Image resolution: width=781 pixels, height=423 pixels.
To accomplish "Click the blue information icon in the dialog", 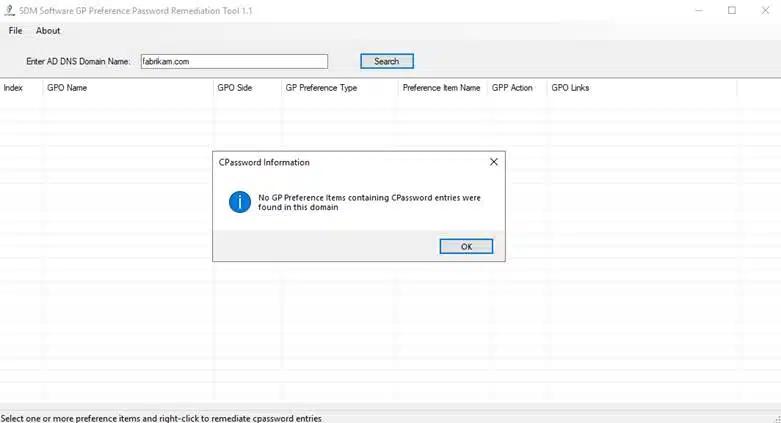I will 240,202.
